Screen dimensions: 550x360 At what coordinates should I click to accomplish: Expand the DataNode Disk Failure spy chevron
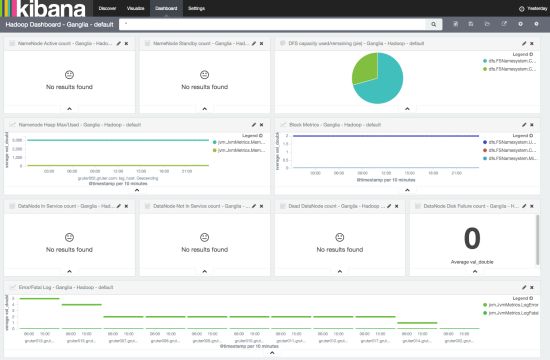(x=475, y=271)
